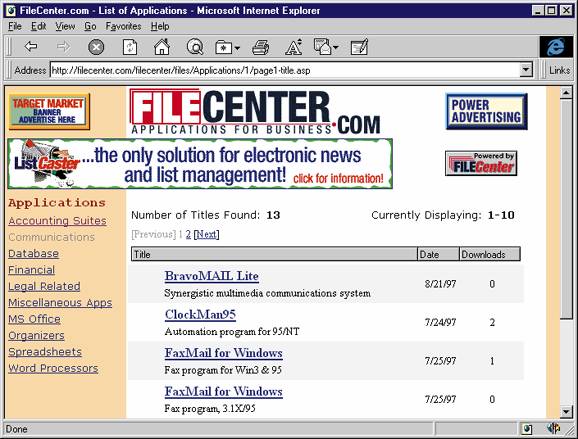
Task: Open the Database category link
Action: tap(34, 254)
